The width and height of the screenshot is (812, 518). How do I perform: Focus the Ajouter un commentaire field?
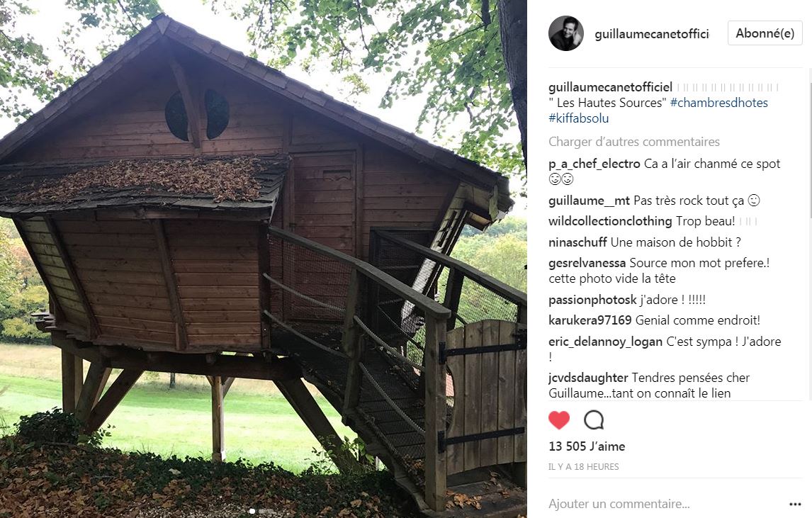[x=665, y=504]
